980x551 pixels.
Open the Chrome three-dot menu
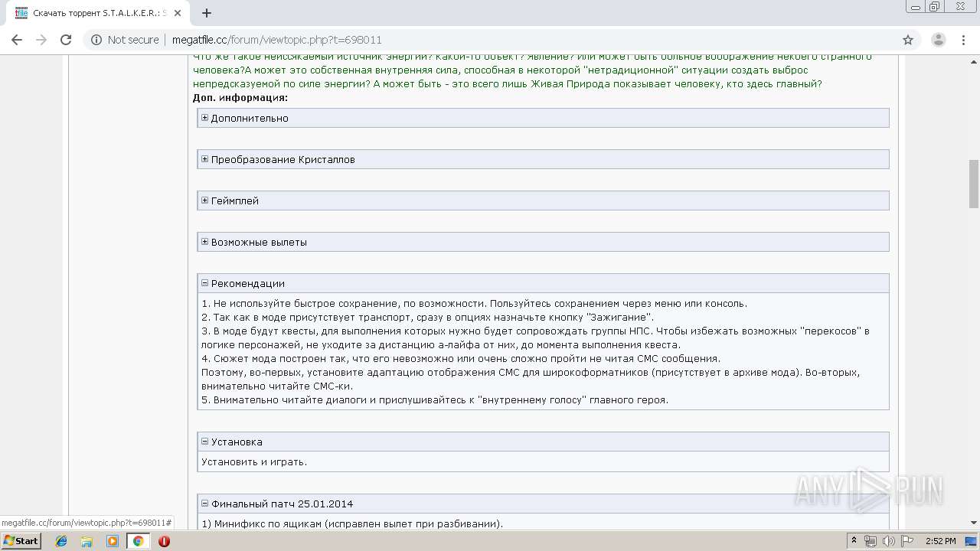tap(962, 40)
